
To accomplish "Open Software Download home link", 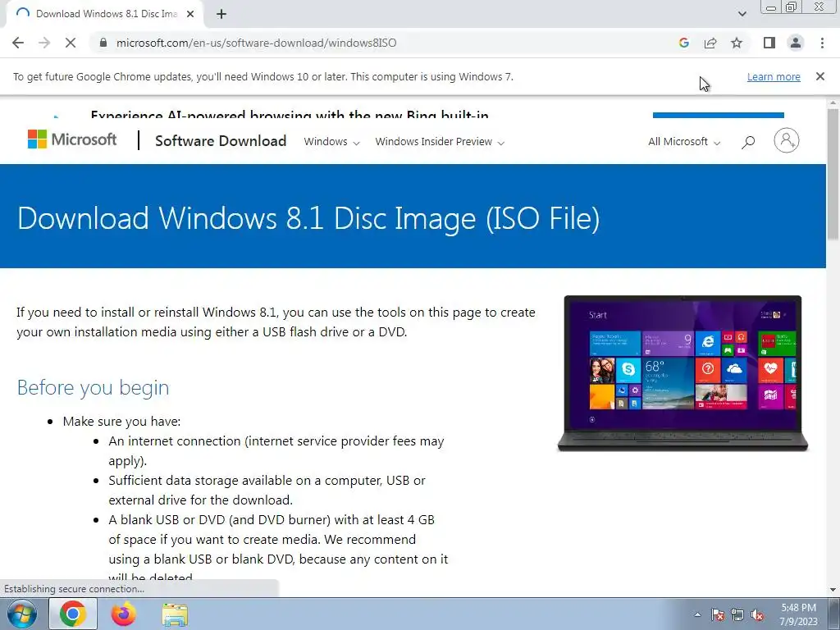I will 221,141.
